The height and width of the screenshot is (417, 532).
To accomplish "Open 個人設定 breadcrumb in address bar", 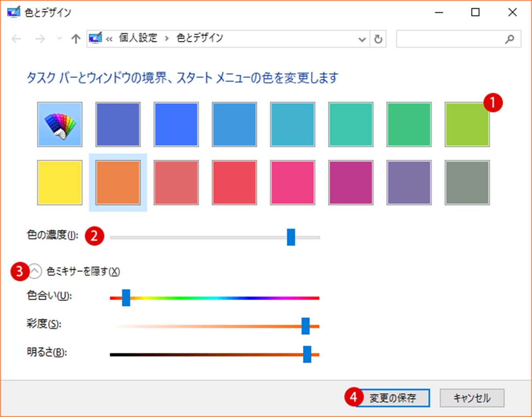I will pyautogui.click(x=138, y=38).
